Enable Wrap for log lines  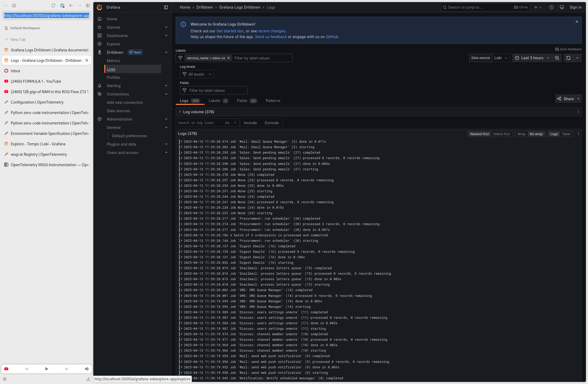click(x=521, y=134)
